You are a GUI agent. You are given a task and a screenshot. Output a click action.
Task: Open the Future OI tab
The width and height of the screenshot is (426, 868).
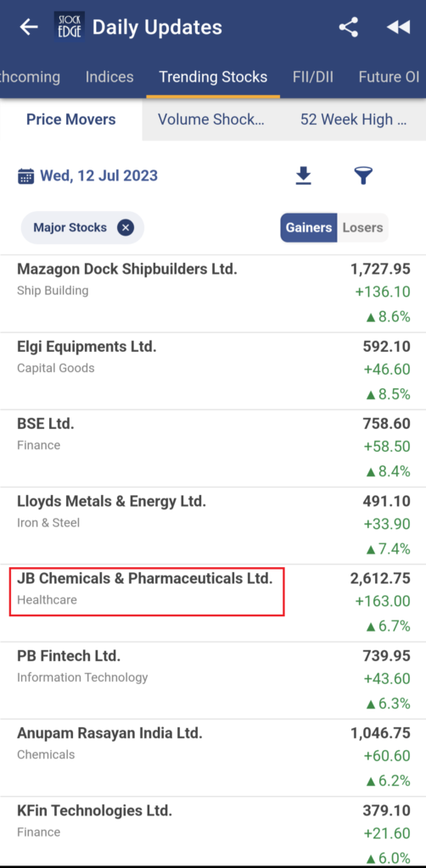(x=389, y=77)
